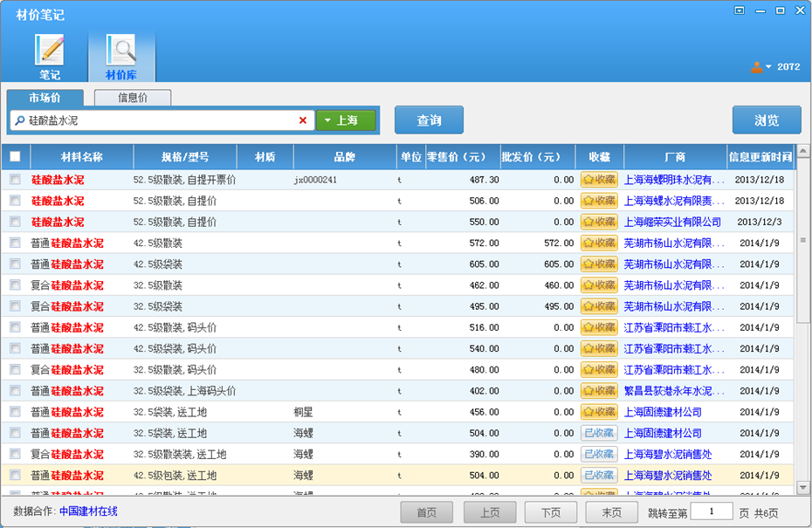
Task: Check the checkbox for 桐星 brand row
Action: tap(15, 412)
